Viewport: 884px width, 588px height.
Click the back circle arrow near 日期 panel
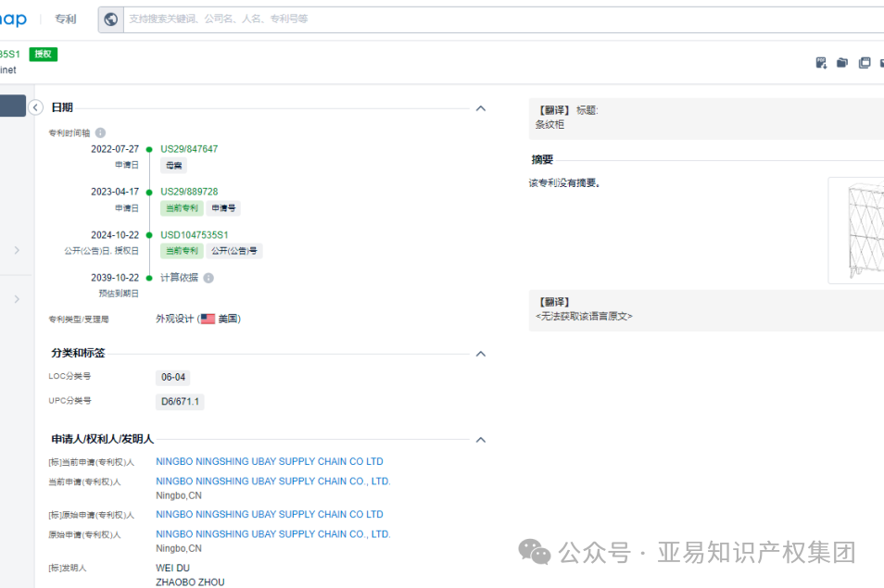click(x=35, y=107)
